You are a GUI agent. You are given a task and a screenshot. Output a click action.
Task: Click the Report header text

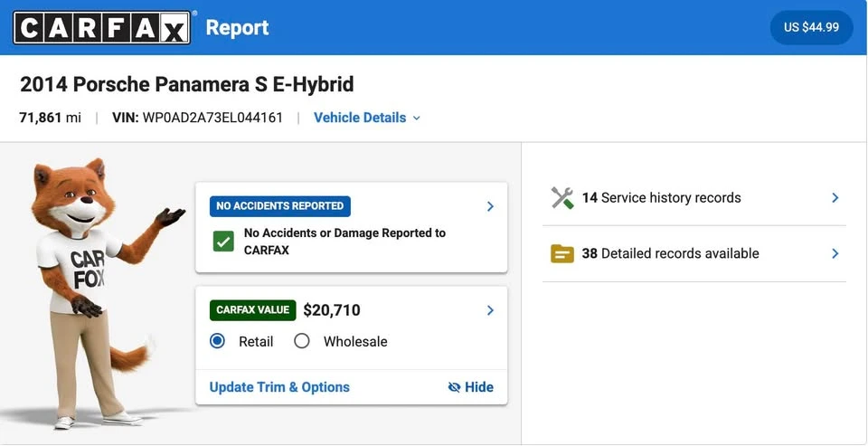(238, 28)
